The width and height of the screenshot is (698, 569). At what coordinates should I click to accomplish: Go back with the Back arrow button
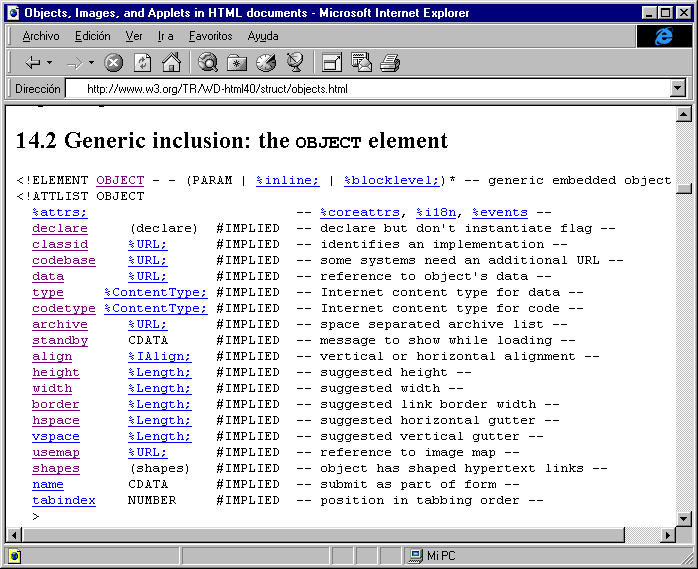(x=33, y=63)
